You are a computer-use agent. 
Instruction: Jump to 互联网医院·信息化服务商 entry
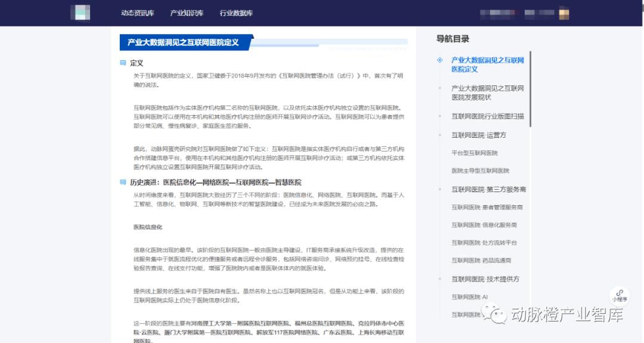pyautogui.click(x=484, y=225)
